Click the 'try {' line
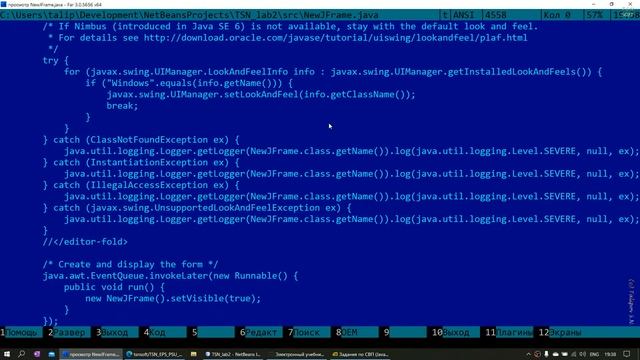The image size is (640, 360). (x=56, y=60)
